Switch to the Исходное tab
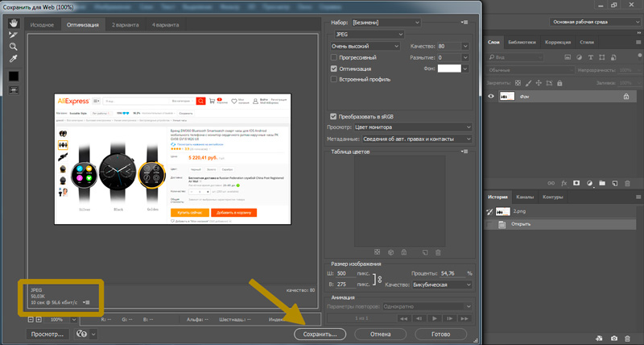 (42, 26)
